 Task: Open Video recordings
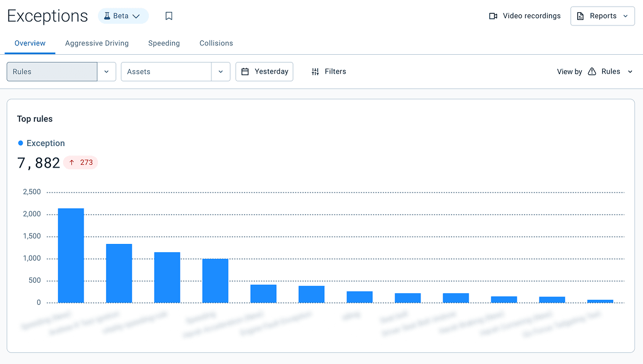pyautogui.click(x=525, y=16)
